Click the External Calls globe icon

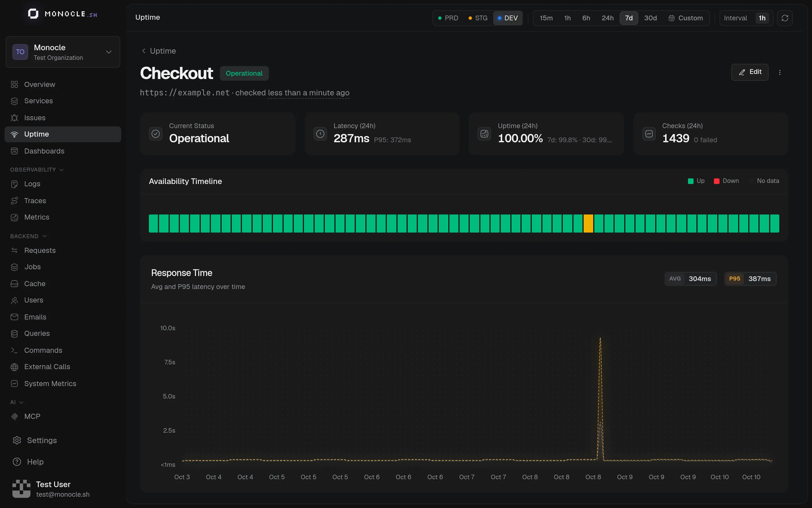point(14,367)
